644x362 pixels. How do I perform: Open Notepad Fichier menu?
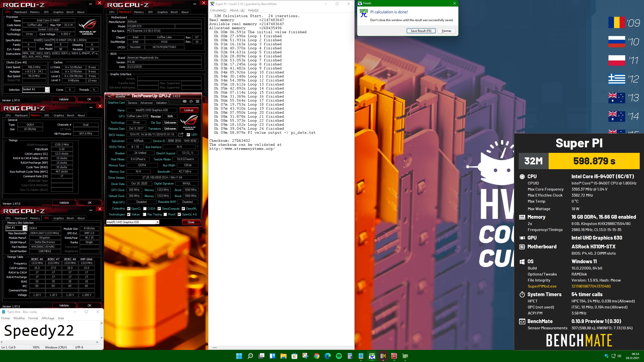6,318
